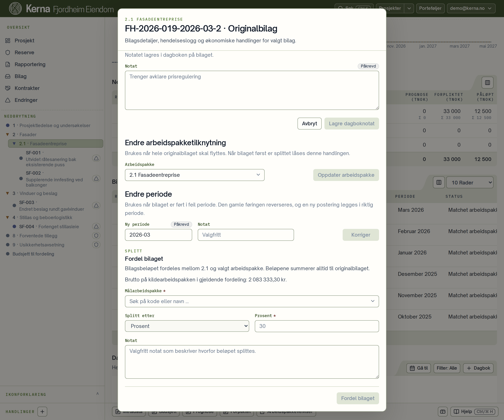The image size is (504, 420).
Task: Open Prosjekt via its grid icon
Action: (8, 41)
